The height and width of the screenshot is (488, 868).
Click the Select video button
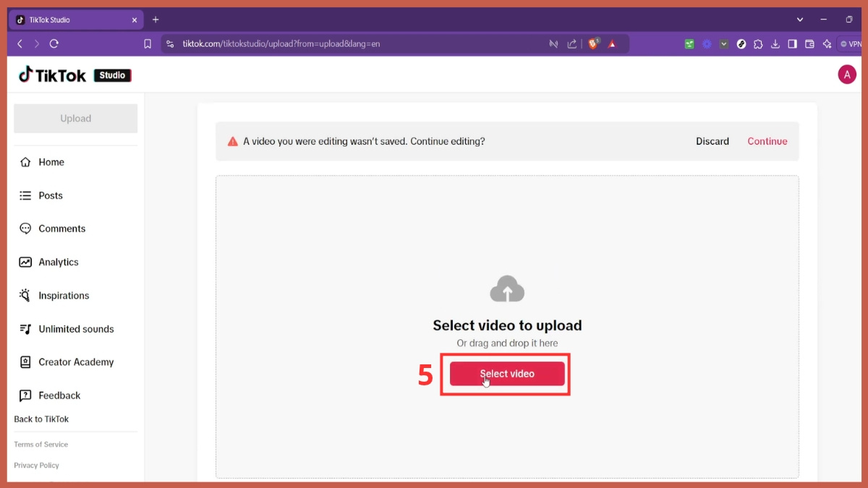pyautogui.click(x=507, y=374)
